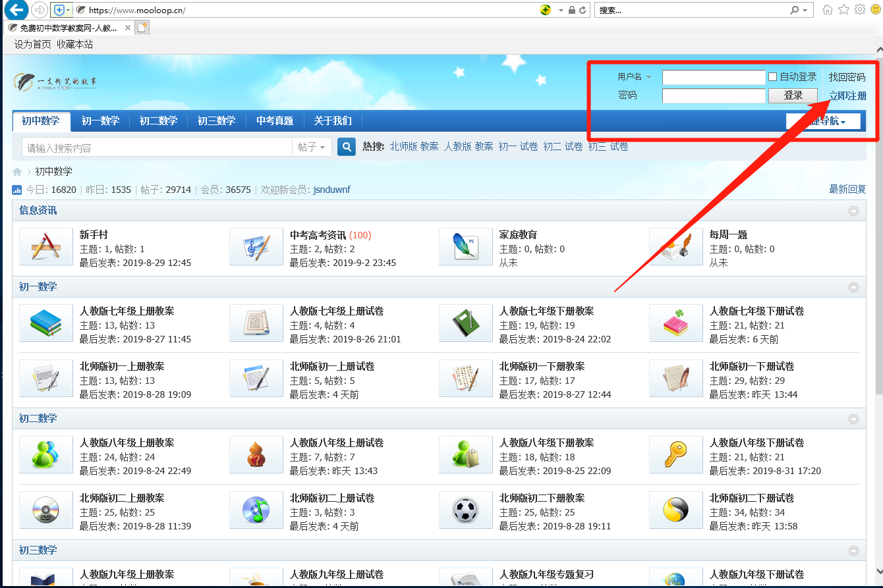Toggle the 自动登录 checkbox
883x588 pixels.
(x=773, y=77)
